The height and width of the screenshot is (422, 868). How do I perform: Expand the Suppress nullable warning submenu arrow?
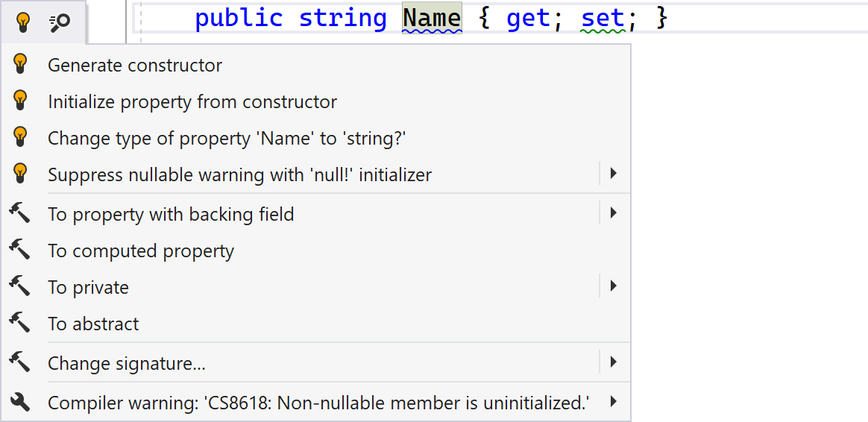[x=613, y=174]
